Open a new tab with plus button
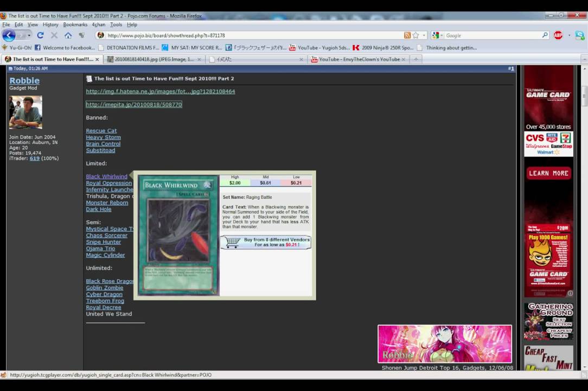588x391 pixels. pyautogui.click(x=416, y=59)
